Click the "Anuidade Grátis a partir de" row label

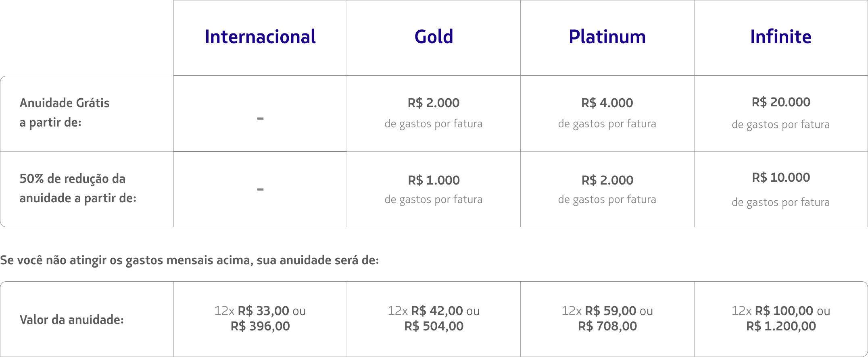coord(65,112)
